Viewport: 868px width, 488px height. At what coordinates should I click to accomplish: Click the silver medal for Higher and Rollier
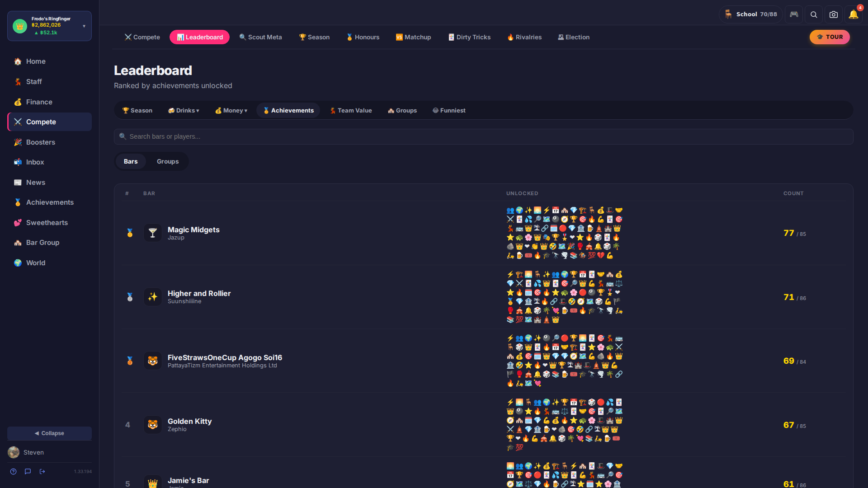[x=130, y=297]
